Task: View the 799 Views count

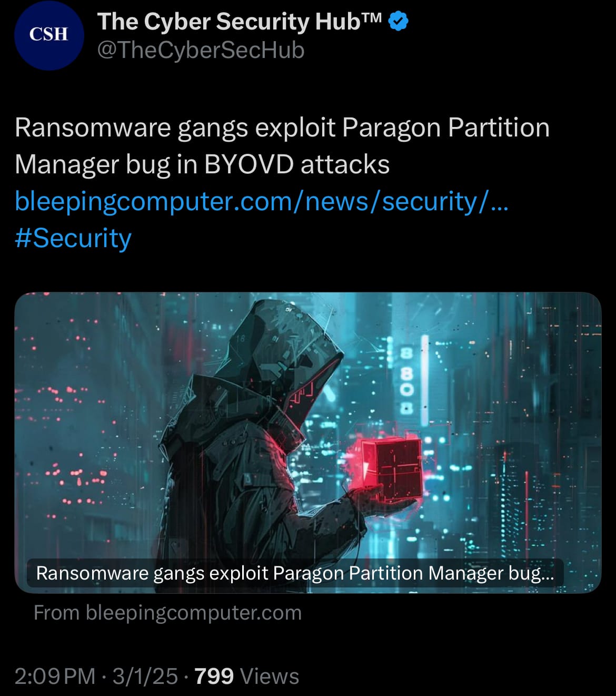Action: click(247, 676)
